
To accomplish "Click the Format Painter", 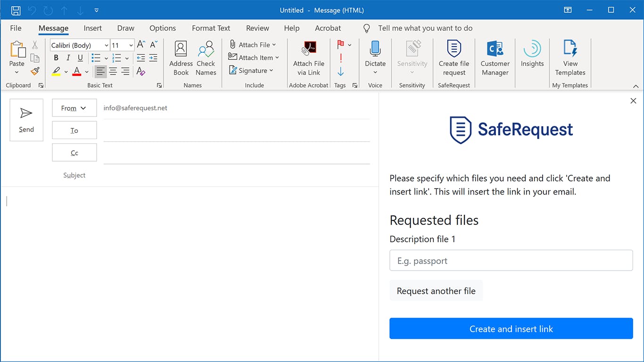I will 34,71.
